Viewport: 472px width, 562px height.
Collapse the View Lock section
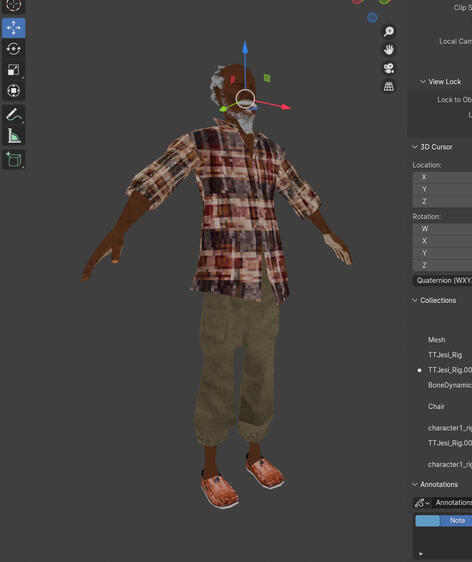pos(440,82)
